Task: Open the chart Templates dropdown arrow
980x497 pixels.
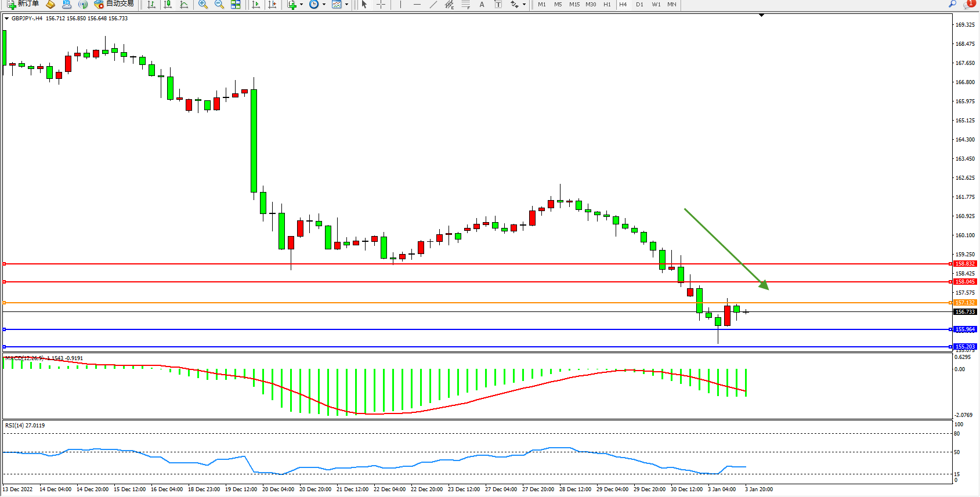Action: point(346,5)
